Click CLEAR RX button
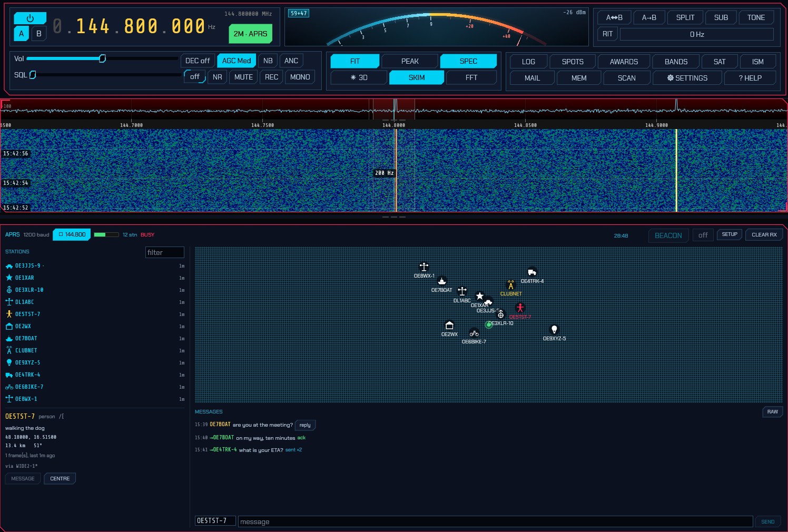The width and height of the screenshot is (788, 532). pos(764,235)
